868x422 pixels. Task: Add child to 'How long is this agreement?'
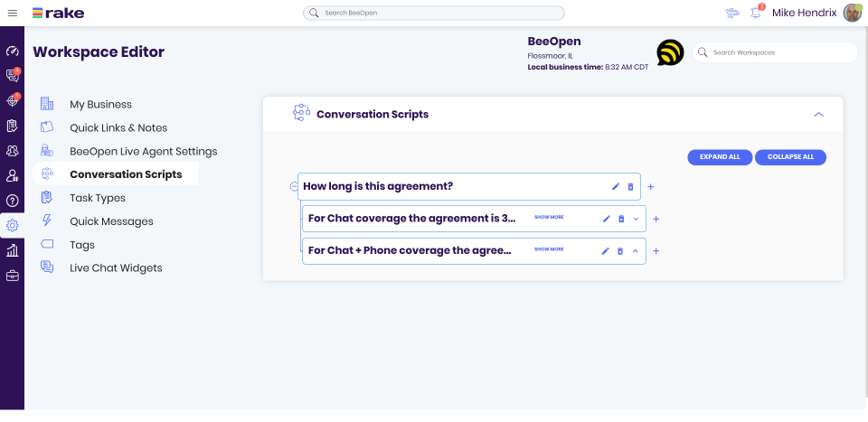651,187
